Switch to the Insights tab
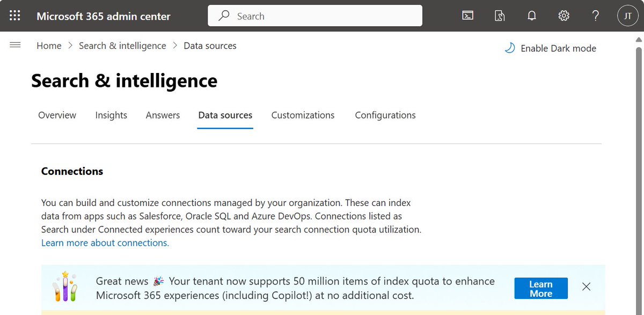Screen dimensions: 644x315 [x=111, y=115]
